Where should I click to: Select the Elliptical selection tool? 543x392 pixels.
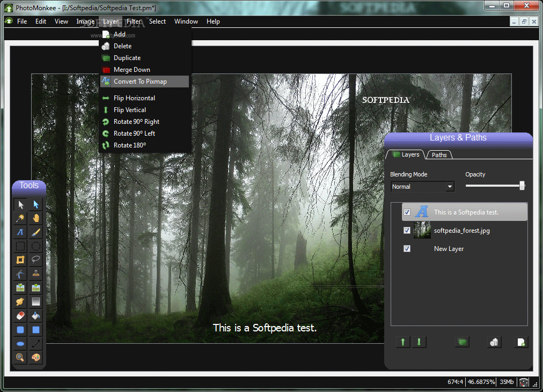click(x=35, y=246)
